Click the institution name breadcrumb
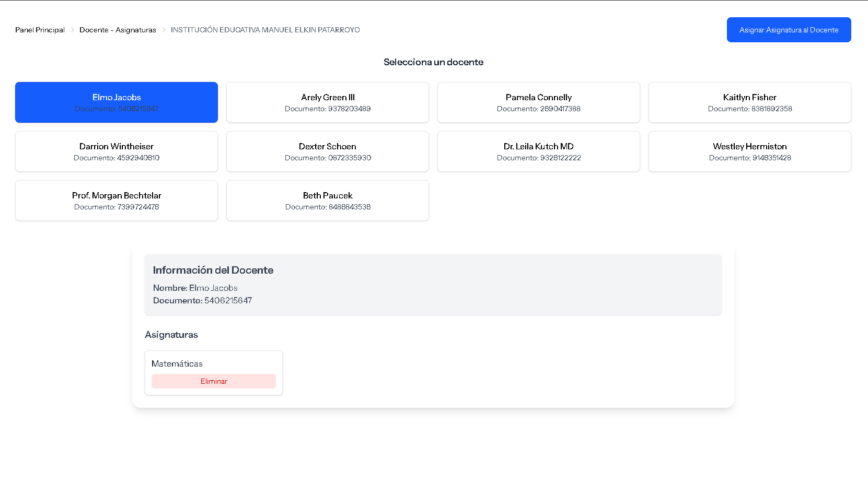Image resolution: width=868 pixels, height=483 pixels. [x=265, y=30]
